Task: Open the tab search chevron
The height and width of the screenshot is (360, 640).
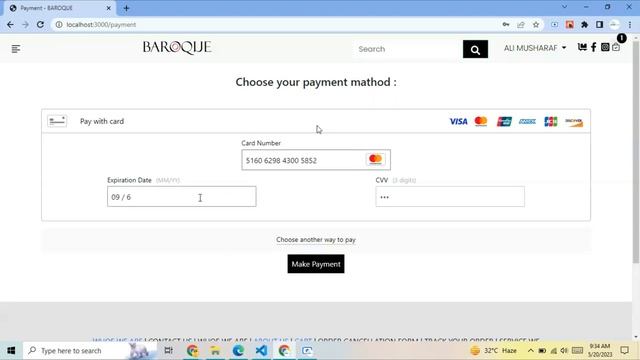Action: tap(564, 7)
